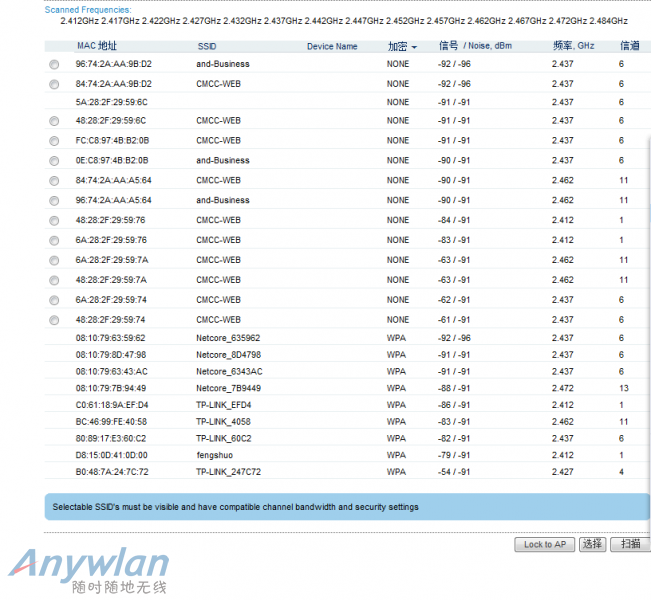Click the 2.412GHz scanned frequency

79,21
